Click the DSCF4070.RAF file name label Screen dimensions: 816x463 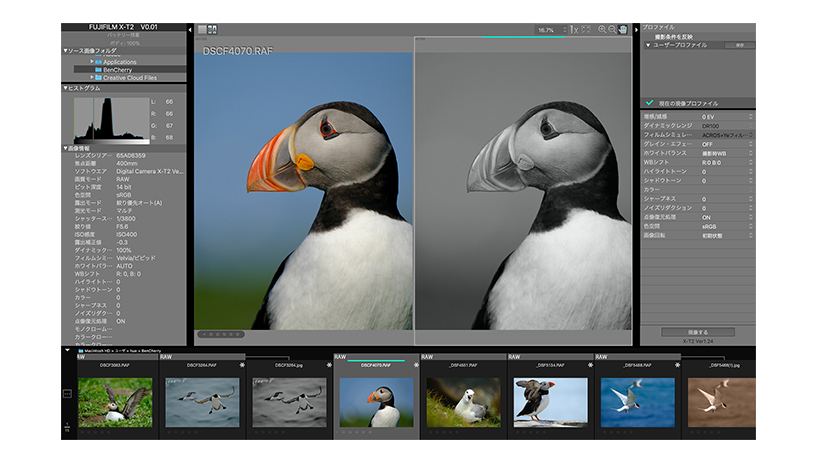pyautogui.click(x=238, y=51)
